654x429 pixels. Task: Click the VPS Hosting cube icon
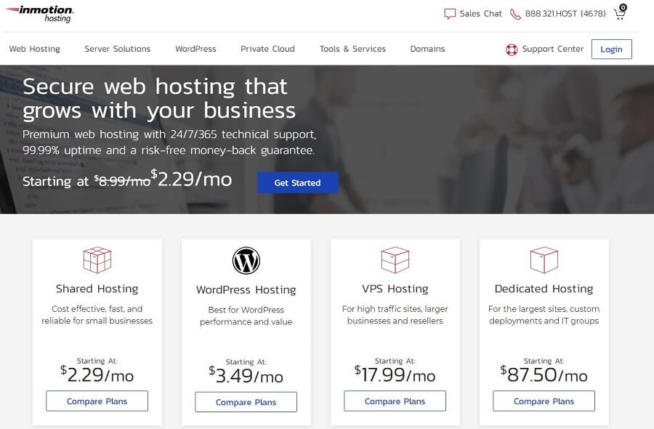[x=395, y=260]
